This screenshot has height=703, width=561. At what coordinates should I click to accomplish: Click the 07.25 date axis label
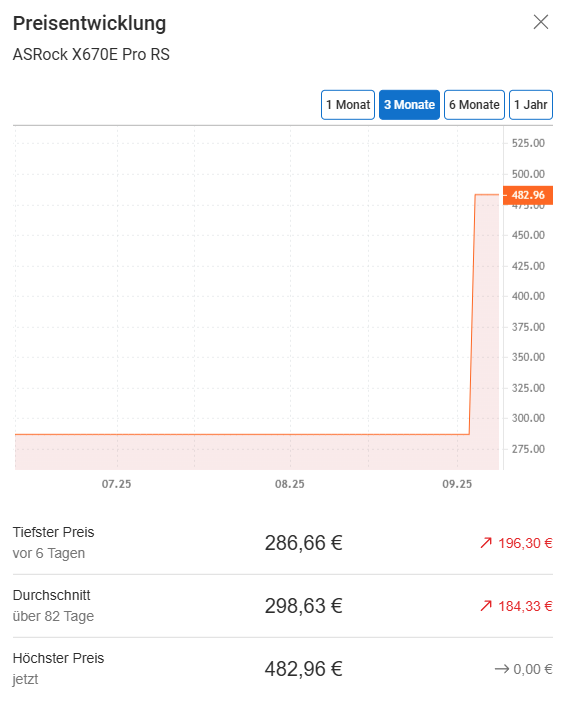click(117, 484)
